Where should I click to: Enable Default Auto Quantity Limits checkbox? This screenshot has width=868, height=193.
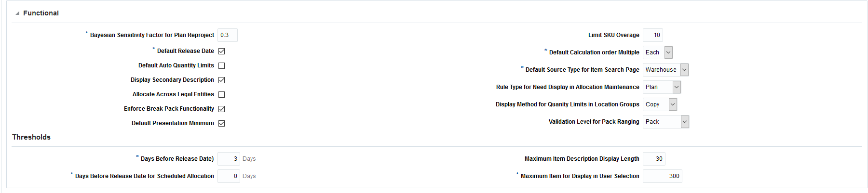pyautogui.click(x=221, y=65)
